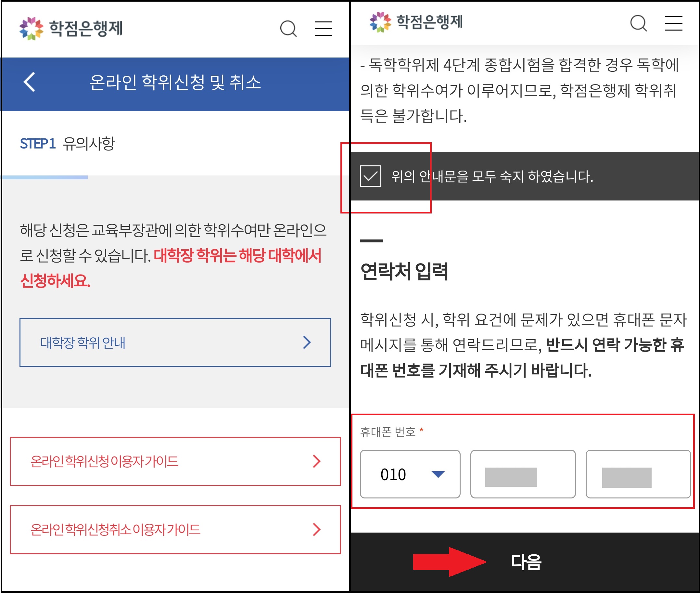The height and width of the screenshot is (593, 700).
Task: Click the 학점은행제 logo on left screen
Action: 71,29
